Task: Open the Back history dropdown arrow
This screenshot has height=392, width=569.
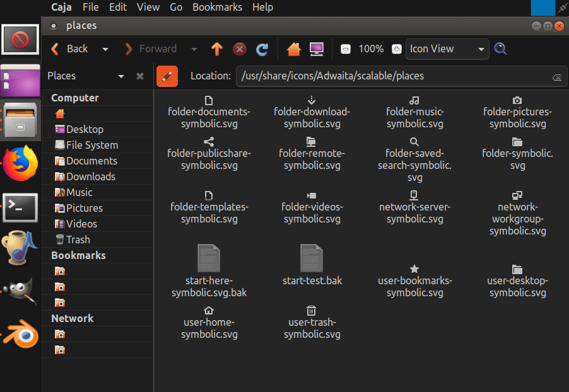Action: click(x=105, y=49)
